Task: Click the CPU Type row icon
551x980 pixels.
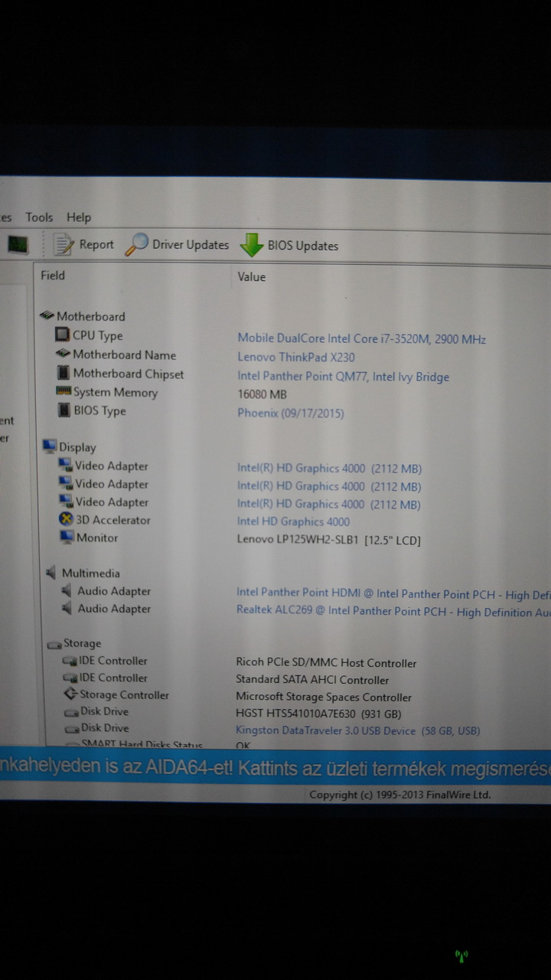Action: (x=63, y=335)
